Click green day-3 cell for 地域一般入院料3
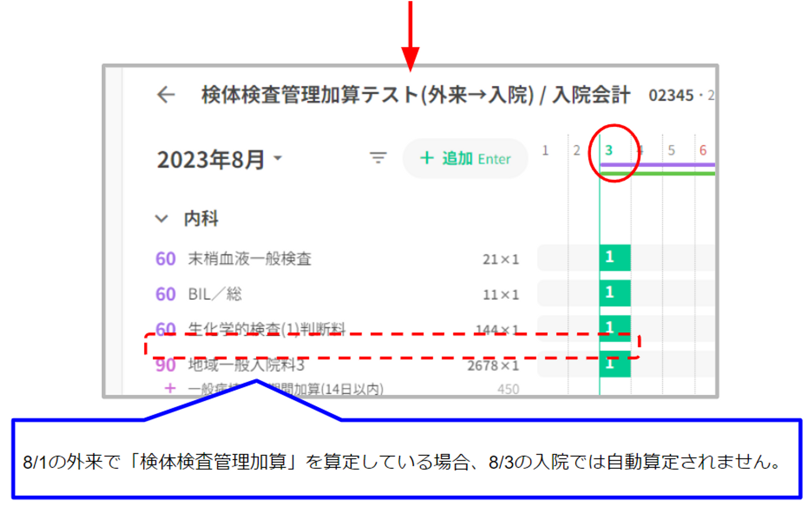Viewport: 812px width, 512px height. click(615, 365)
